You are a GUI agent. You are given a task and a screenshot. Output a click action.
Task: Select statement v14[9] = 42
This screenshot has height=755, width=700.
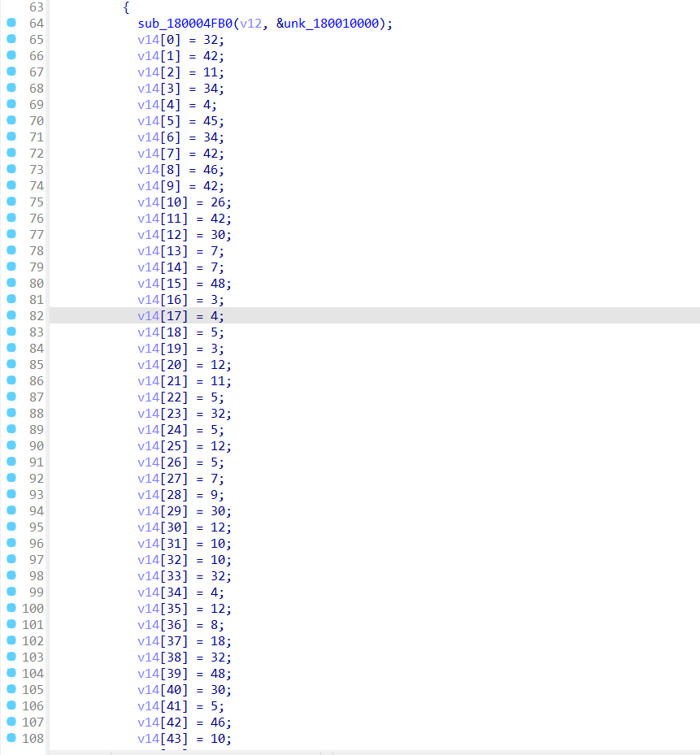(x=180, y=186)
